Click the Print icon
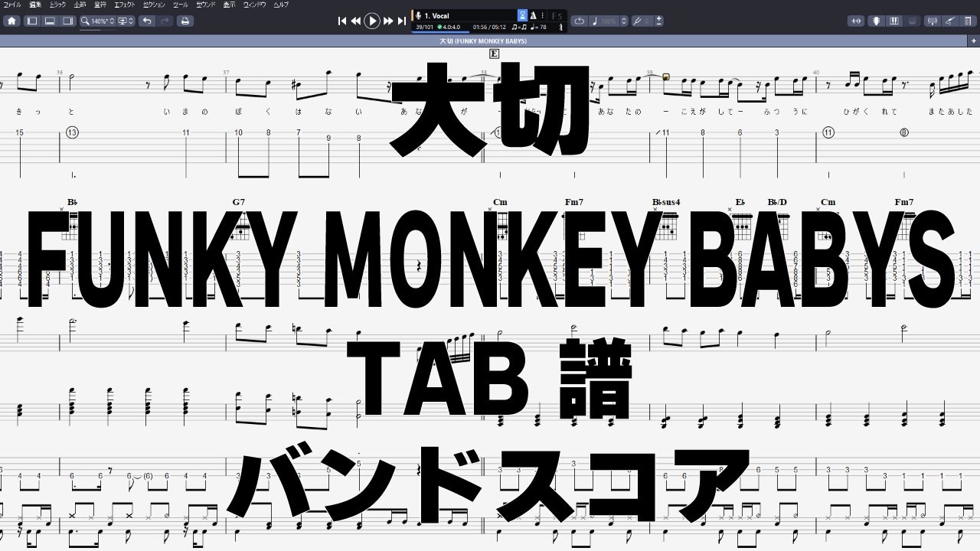Viewport: 980px width, 551px height. point(185,21)
